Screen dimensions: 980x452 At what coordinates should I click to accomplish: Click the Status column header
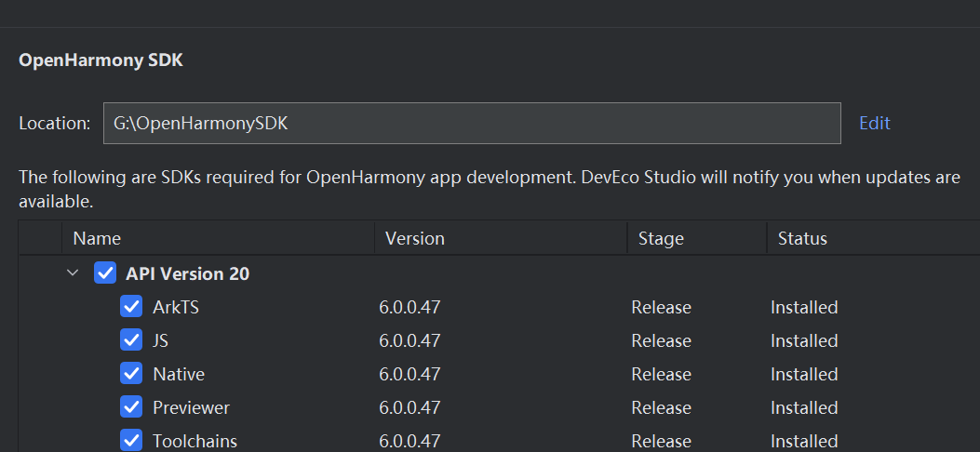[802, 239]
